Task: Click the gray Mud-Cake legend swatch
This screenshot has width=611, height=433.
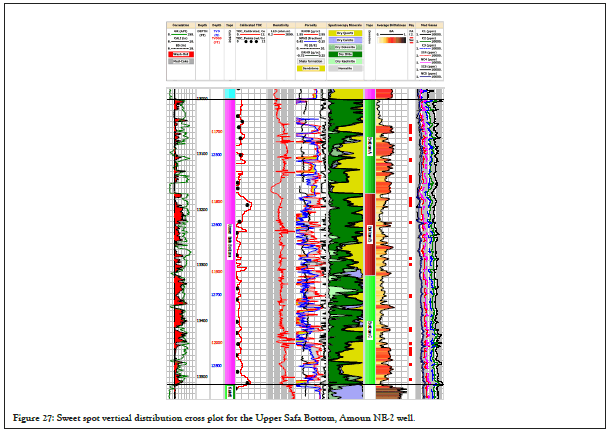Action: pyautogui.click(x=181, y=59)
